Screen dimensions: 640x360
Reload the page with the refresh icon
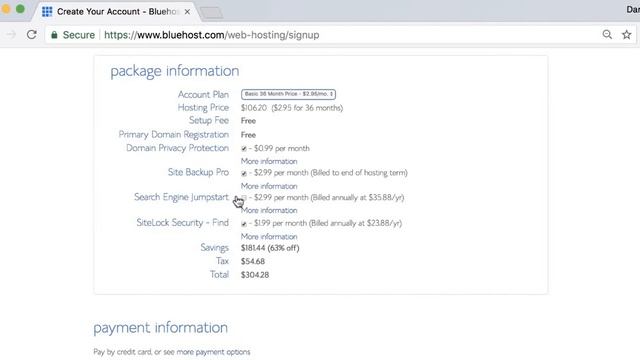click(32, 35)
